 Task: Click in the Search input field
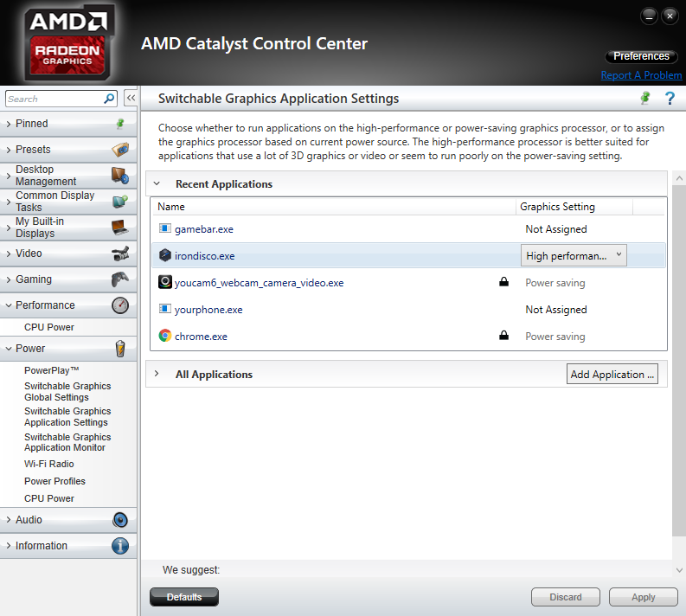click(x=54, y=99)
